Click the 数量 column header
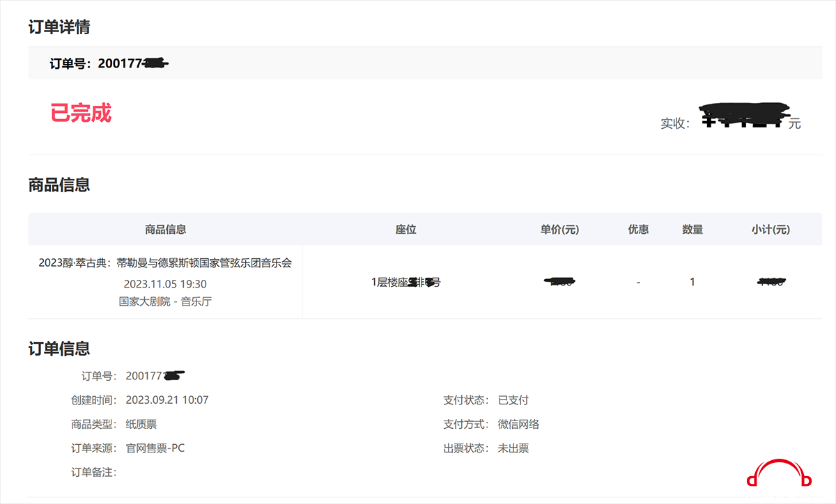 pos(692,229)
